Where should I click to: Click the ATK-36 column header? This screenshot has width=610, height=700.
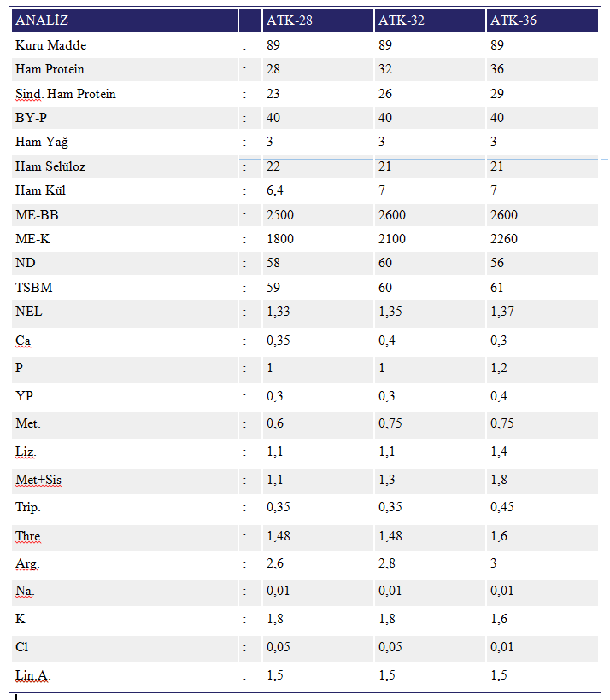coord(513,20)
